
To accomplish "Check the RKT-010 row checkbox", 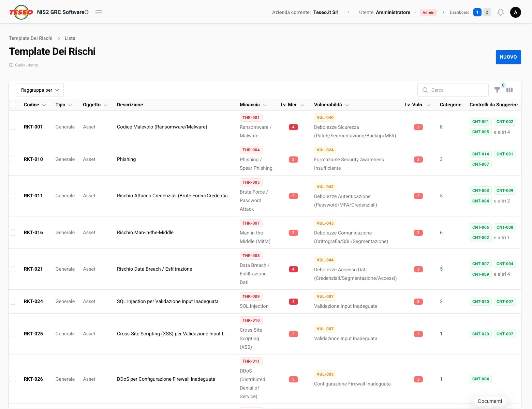I will point(13,159).
